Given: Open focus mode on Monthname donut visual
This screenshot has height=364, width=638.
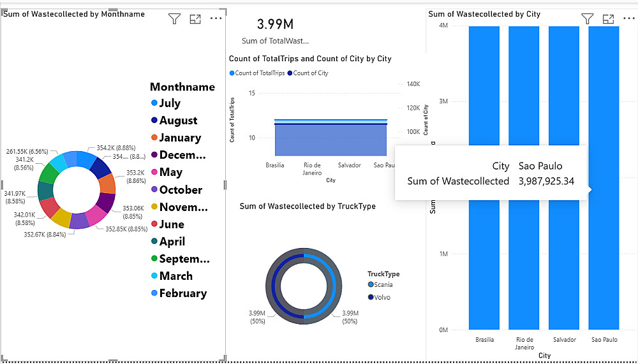Looking at the screenshot, I should tap(195, 18).
